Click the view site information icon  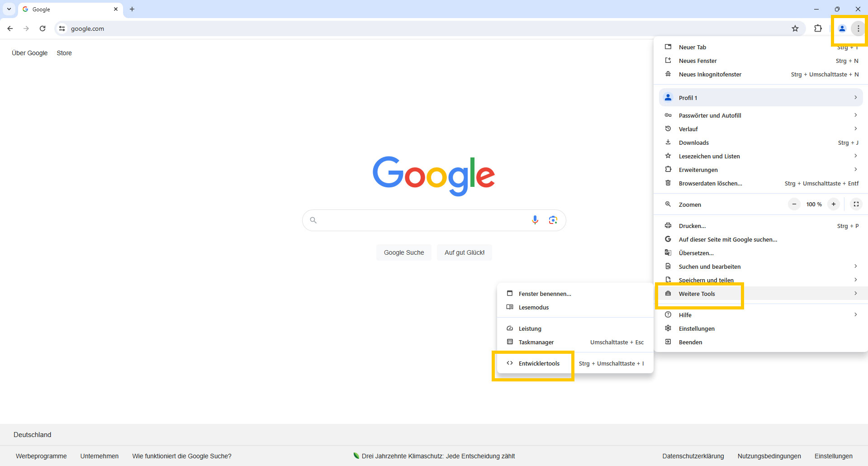tap(62, 29)
